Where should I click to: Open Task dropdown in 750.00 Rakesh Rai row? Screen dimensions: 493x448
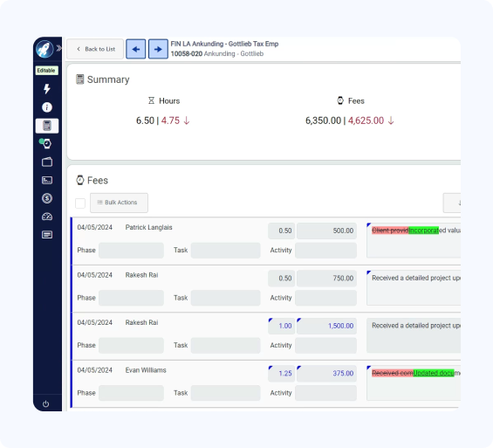click(x=225, y=298)
